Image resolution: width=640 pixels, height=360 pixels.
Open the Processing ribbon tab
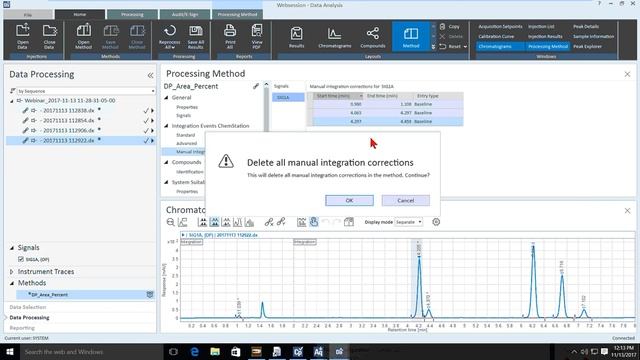[x=132, y=15]
